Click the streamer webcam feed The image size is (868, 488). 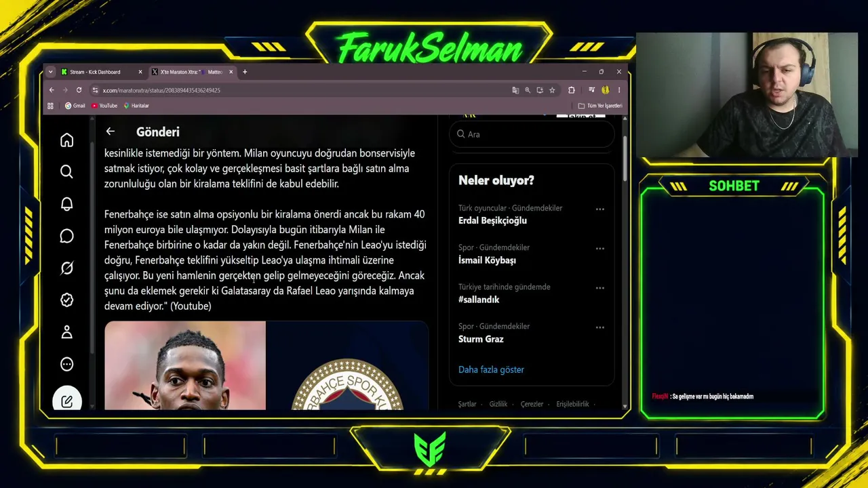pos(747,95)
